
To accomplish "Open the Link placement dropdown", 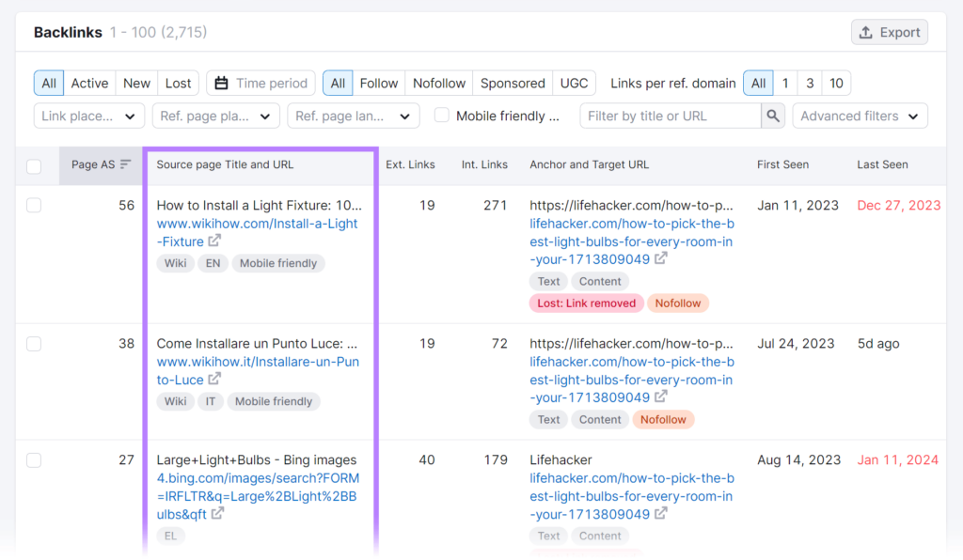I will (x=89, y=116).
